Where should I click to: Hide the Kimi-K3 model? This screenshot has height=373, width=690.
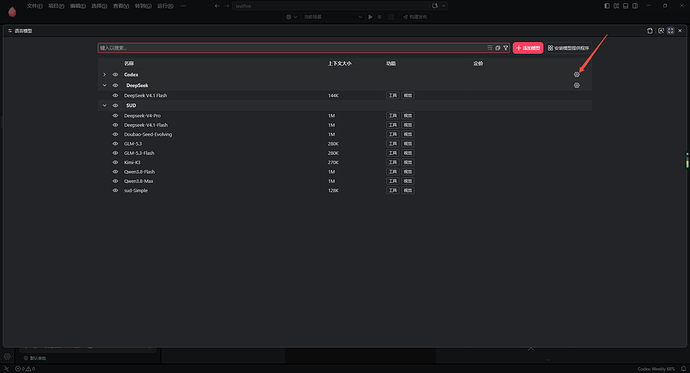(x=115, y=162)
